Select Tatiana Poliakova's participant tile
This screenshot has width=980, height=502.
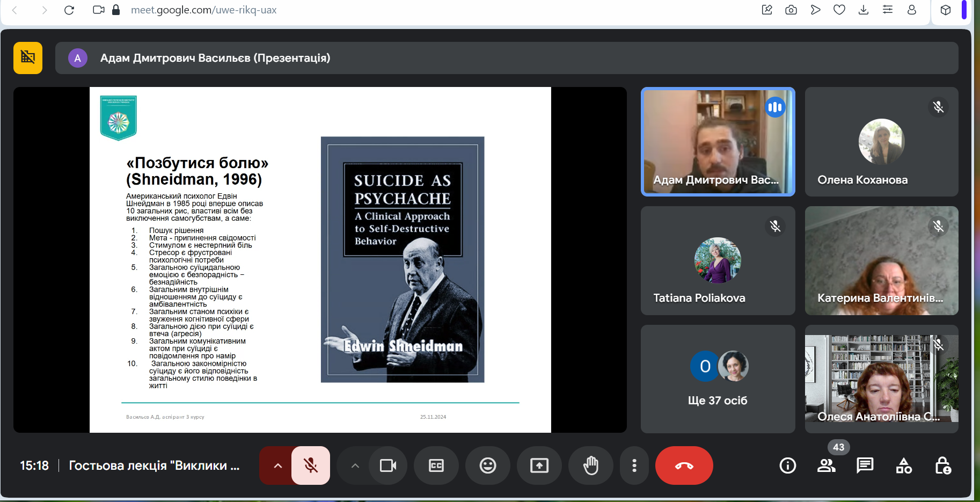[x=718, y=261]
